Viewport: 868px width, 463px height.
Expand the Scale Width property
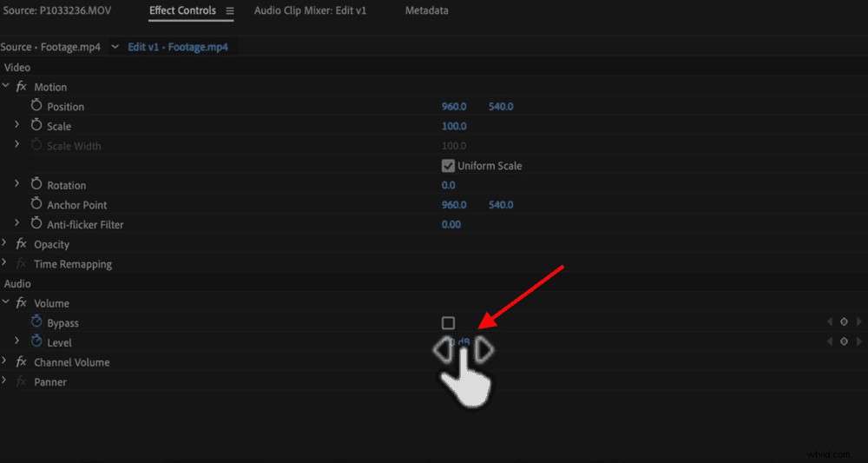tap(17, 144)
